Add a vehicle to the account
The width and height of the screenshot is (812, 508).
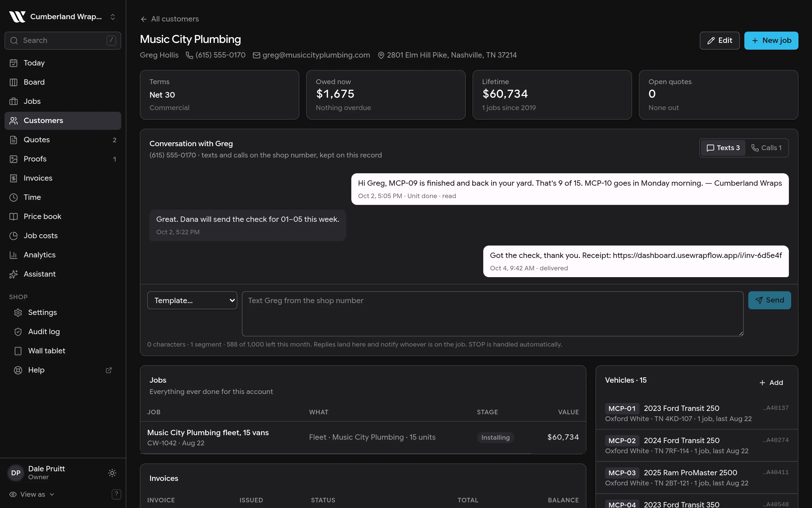[x=771, y=383]
